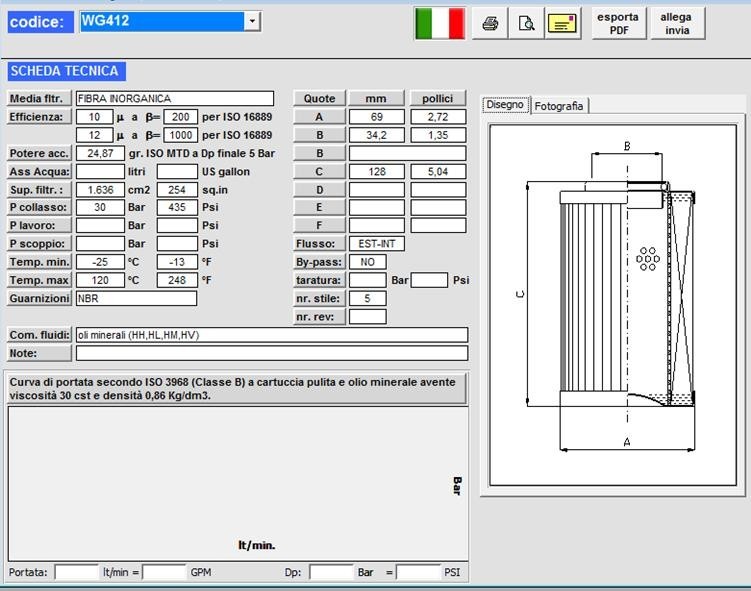This screenshot has width=751, height=591.
Task: Open the codice dropdown arrow
Action: click(x=252, y=21)
